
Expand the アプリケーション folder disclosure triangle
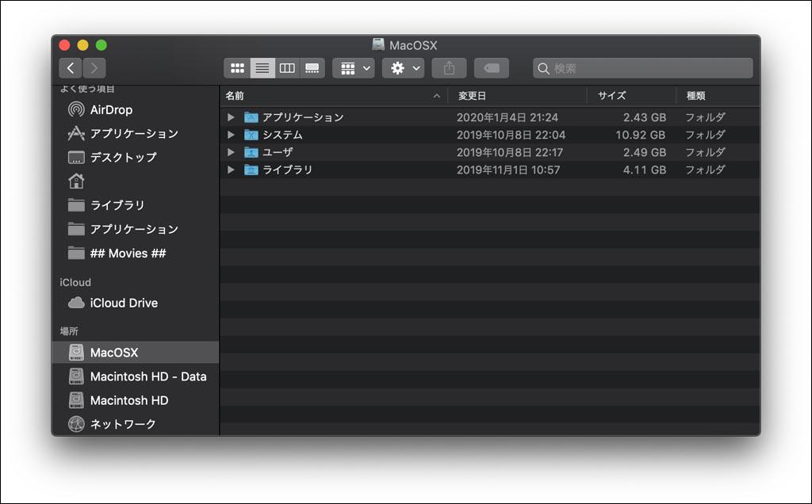[231, 117]
